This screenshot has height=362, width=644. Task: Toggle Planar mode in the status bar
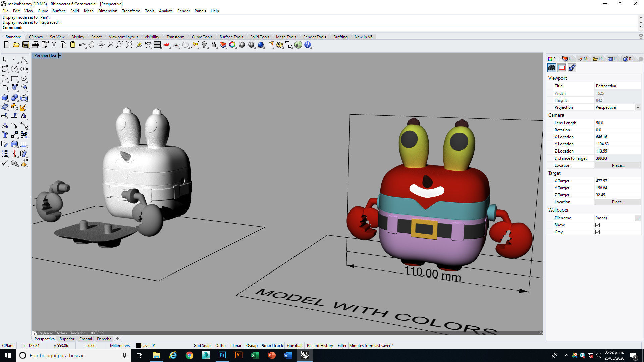tap(236, 346)
